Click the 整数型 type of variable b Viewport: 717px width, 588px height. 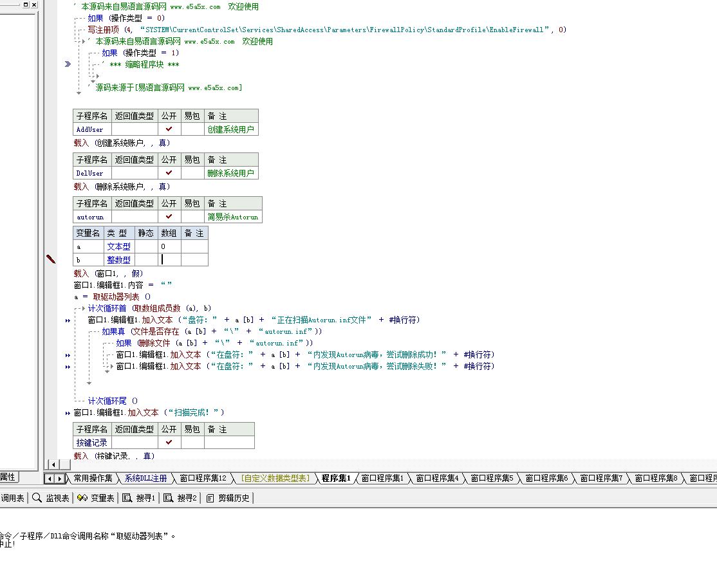click(x=119, y=260)
